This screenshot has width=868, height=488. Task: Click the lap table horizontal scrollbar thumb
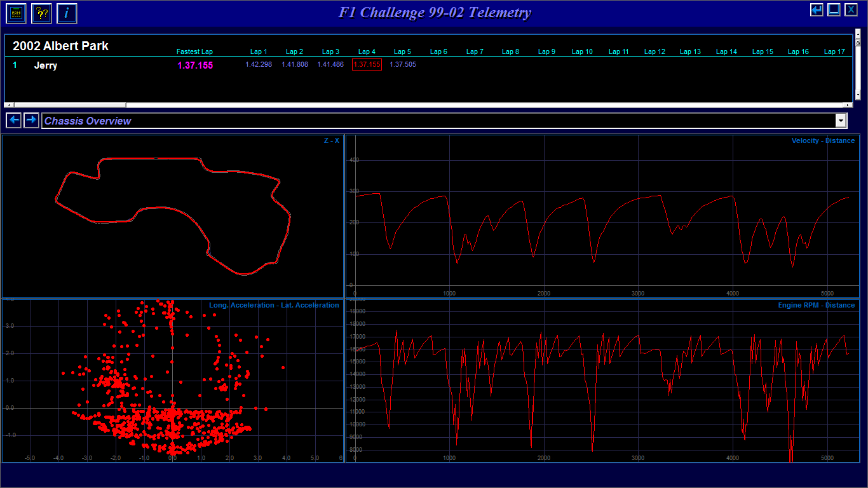(70, 105)
